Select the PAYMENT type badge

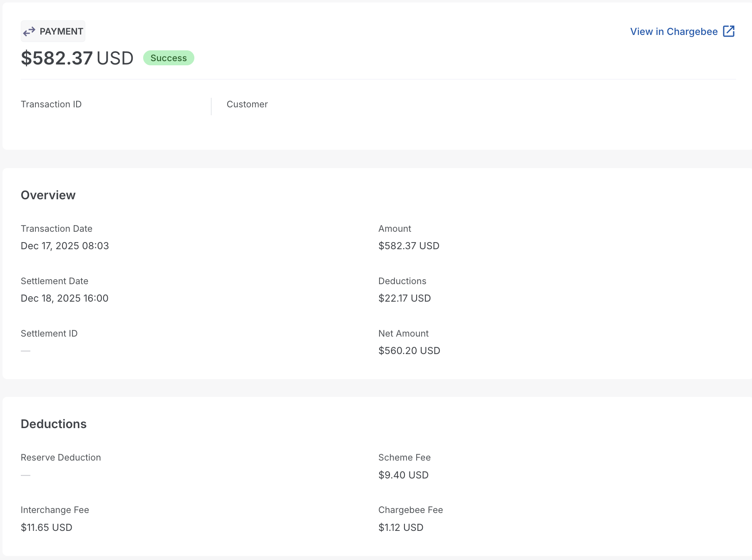(53, 31)
